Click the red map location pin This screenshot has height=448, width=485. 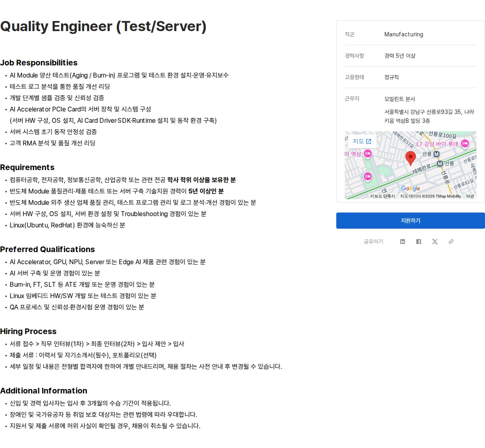pyautogui.click(x=411, y=158)
